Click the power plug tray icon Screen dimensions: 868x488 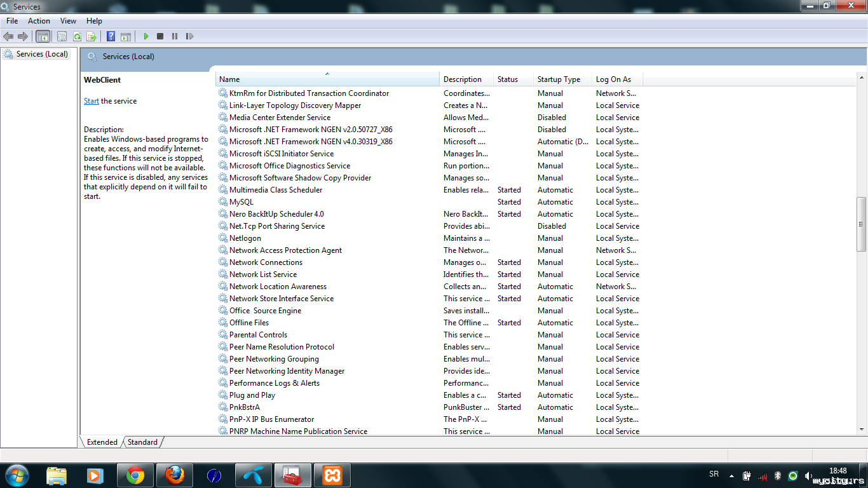[x=747, y=475]
